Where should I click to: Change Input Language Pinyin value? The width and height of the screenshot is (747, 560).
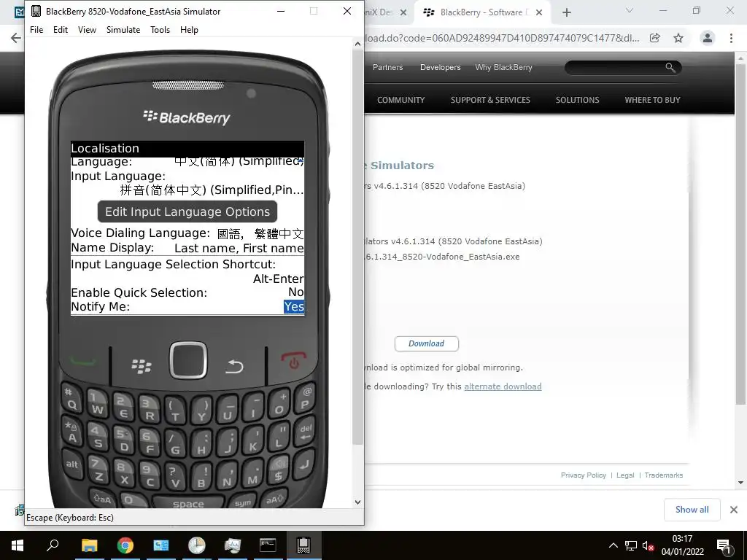212,190
